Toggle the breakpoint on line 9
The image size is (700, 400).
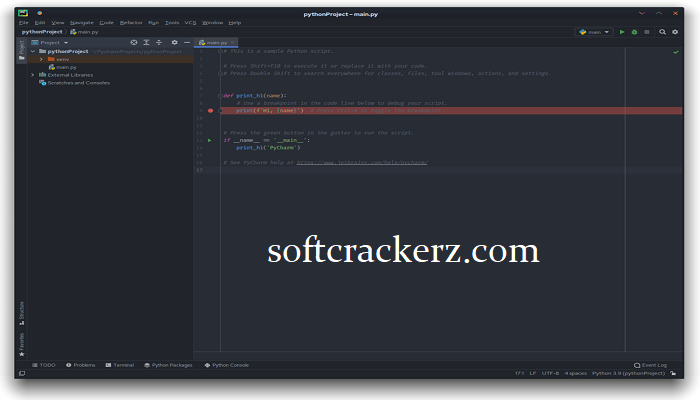[210, 111]
